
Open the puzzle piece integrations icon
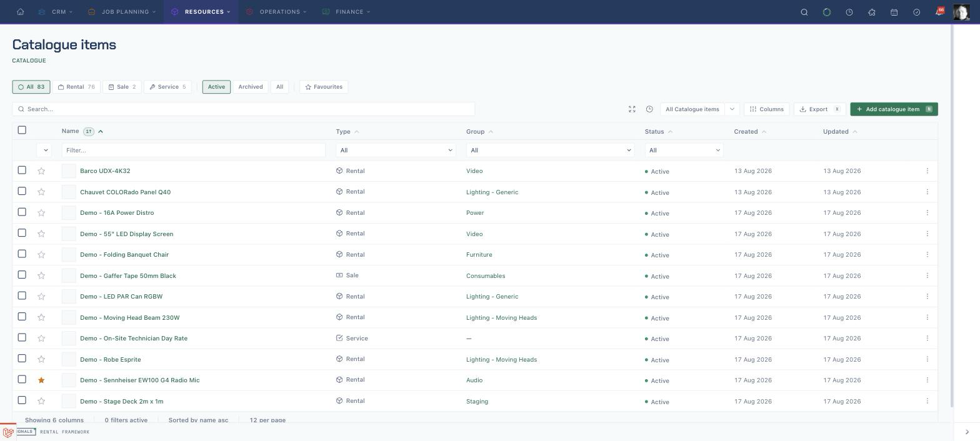click(x=872, y=12)
